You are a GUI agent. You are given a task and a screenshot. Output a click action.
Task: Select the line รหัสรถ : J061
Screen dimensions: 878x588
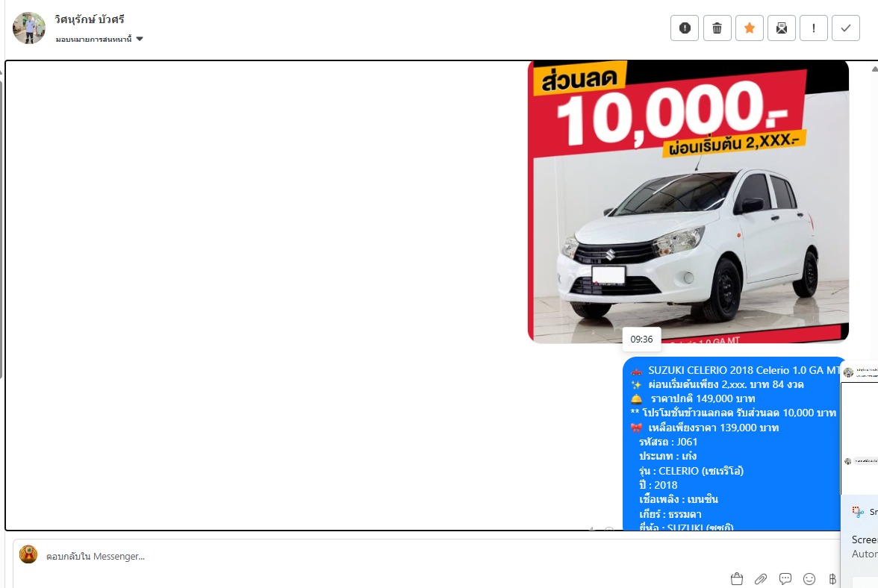(x=668, y=442)
